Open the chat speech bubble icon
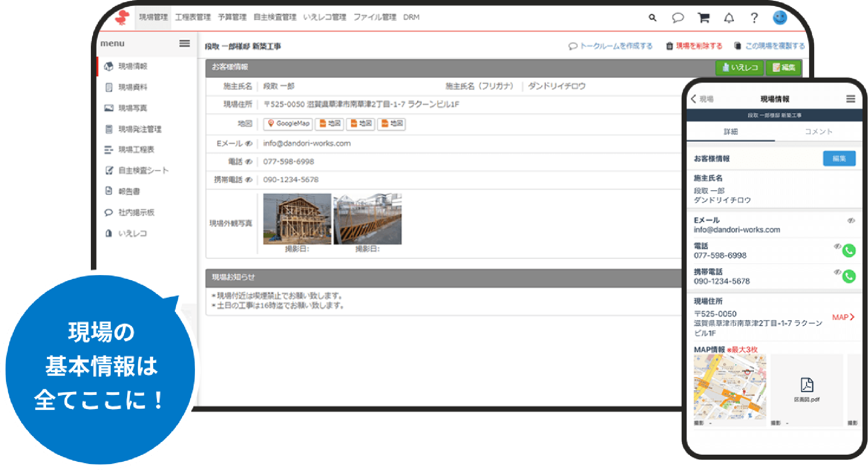The image size is (868, 470). click(678, 18)
